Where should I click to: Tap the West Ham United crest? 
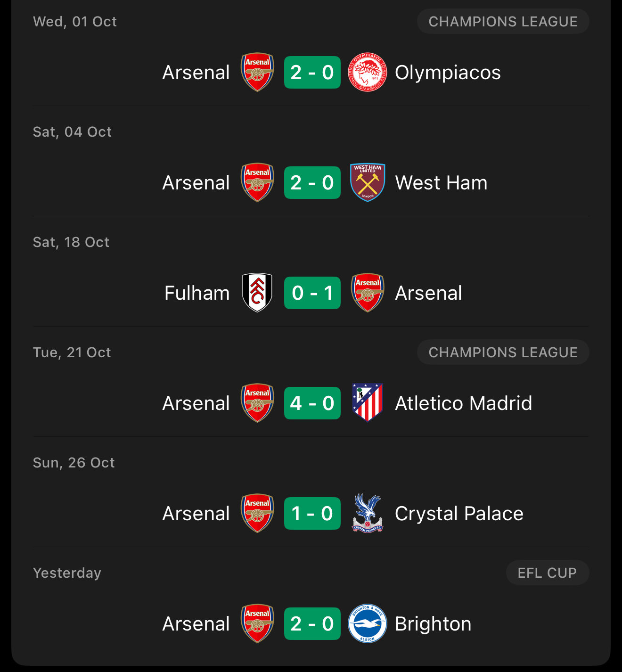coord(368,182)
